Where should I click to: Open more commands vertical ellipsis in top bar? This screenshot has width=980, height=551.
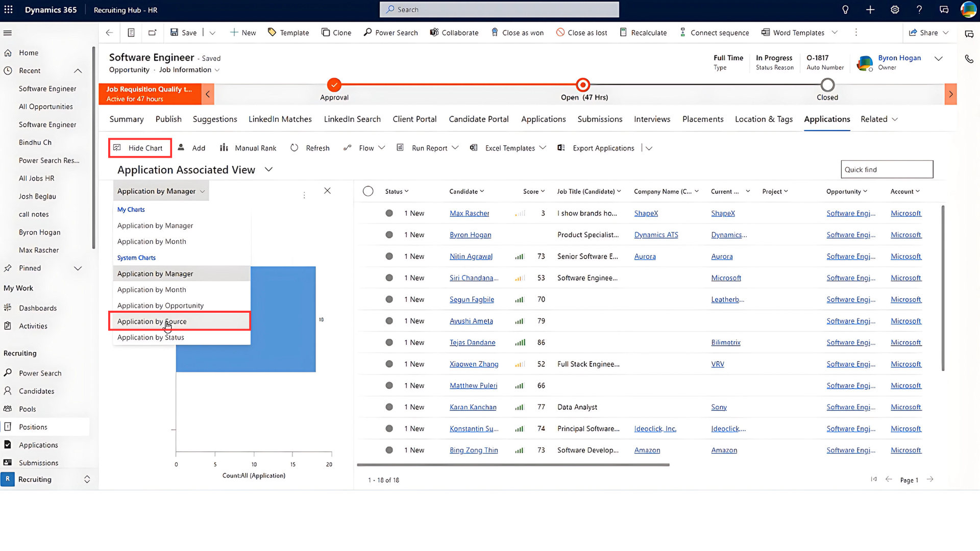point(856,33)
